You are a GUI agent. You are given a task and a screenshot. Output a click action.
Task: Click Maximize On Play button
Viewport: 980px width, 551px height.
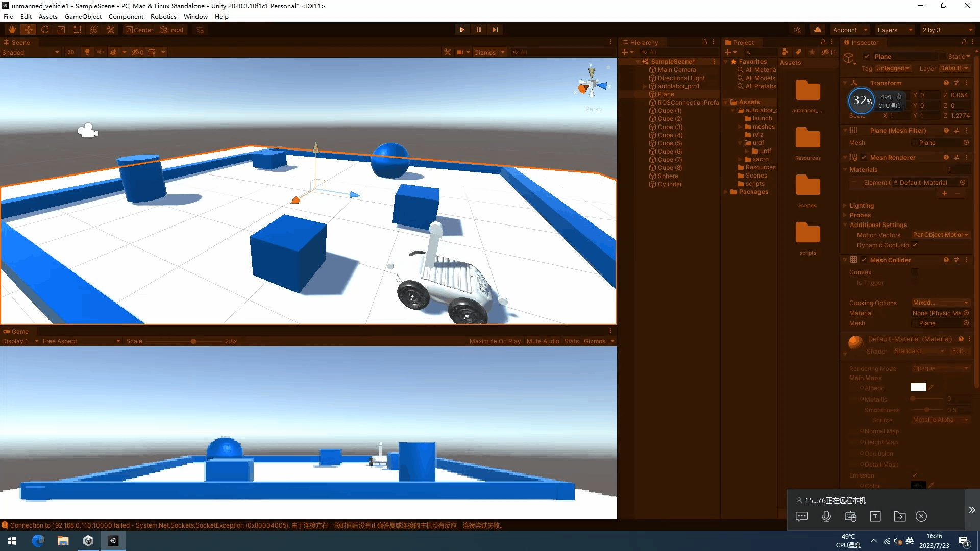(495, 341)
